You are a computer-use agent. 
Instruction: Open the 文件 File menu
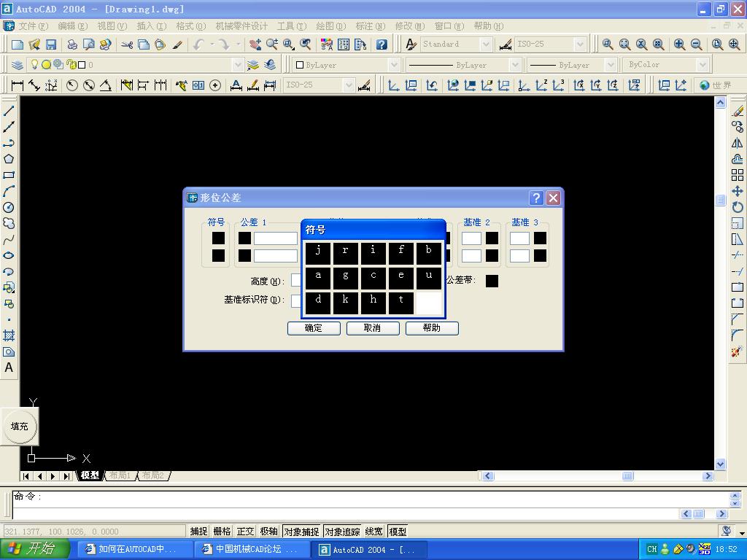point(33,26)
